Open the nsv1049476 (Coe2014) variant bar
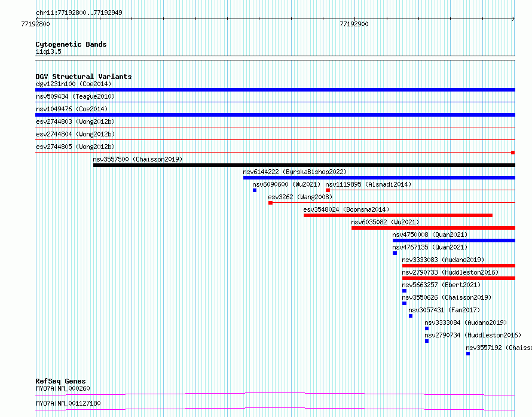Viewport: 532px width, 417px height. pos(275,115)
